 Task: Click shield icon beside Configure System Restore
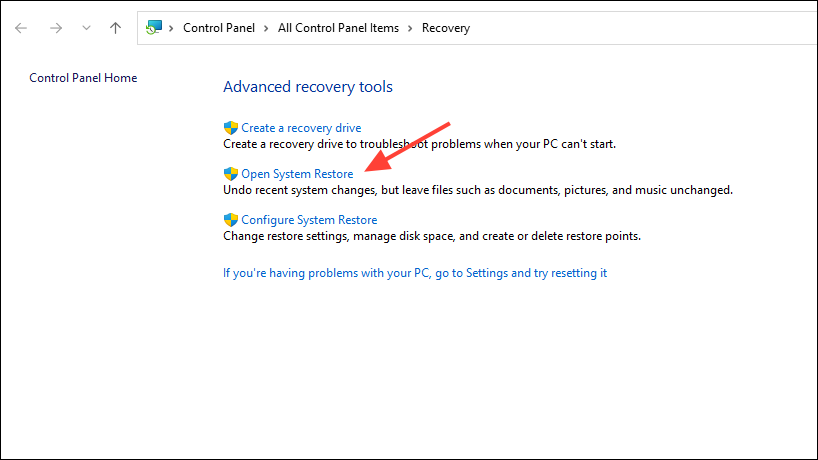coord(231,220)
